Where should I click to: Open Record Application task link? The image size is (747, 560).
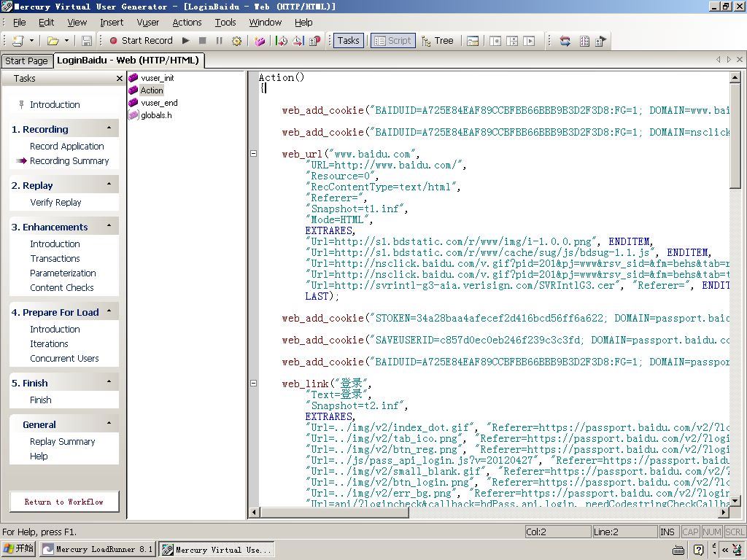(x=66, y=146)
